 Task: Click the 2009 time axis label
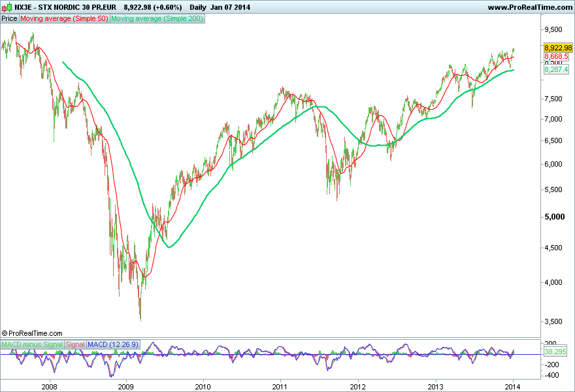(126, 387)
